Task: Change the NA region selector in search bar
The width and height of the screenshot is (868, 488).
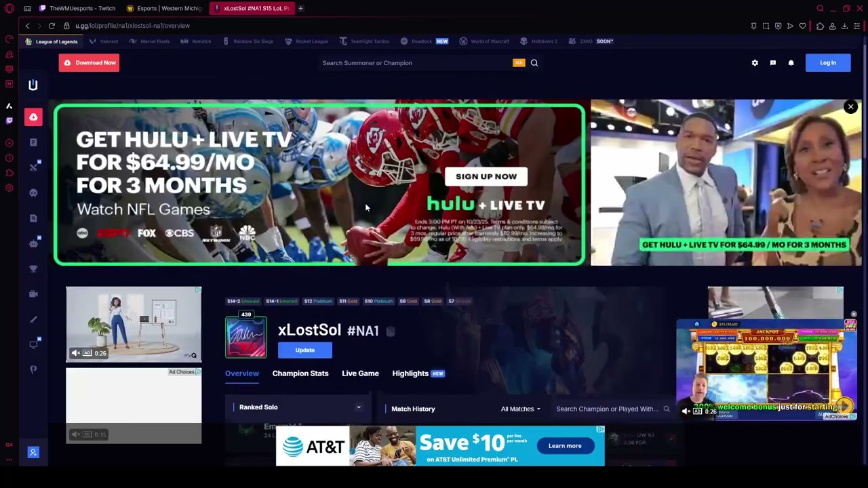Action: (x=519, y=63)
